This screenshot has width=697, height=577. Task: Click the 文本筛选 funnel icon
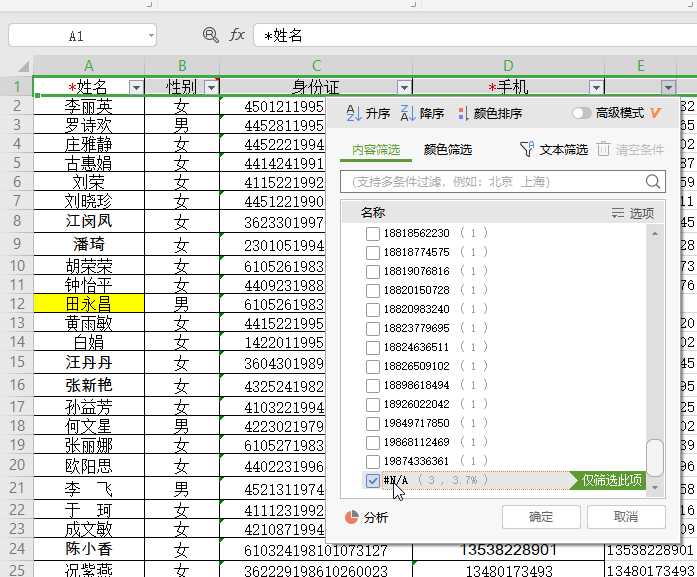click(527, 149)
